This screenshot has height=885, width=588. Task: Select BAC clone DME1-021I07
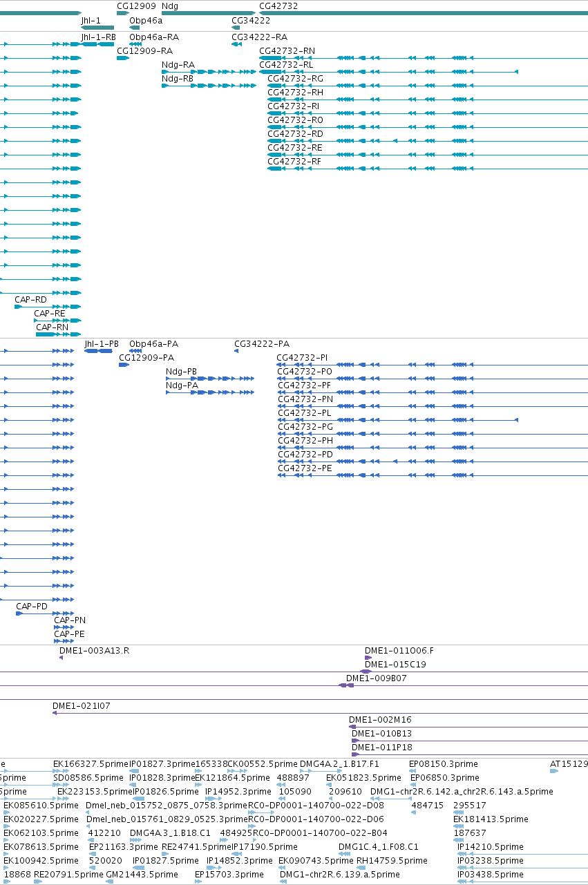[x=81, y=706]
